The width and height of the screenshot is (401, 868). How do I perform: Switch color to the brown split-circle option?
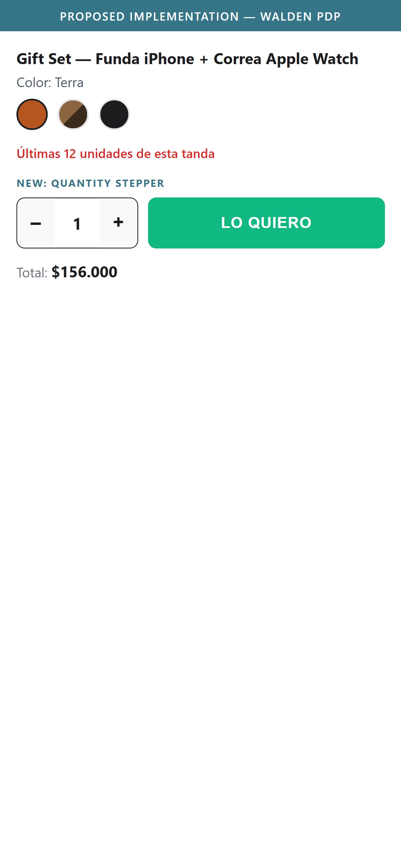click(73, 114)
